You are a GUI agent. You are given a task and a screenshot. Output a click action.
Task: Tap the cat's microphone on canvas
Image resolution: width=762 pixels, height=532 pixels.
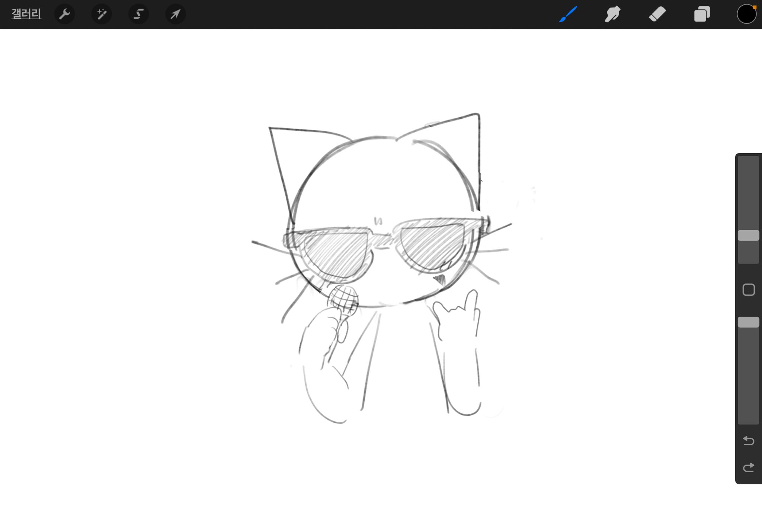(x=344, y=299)
